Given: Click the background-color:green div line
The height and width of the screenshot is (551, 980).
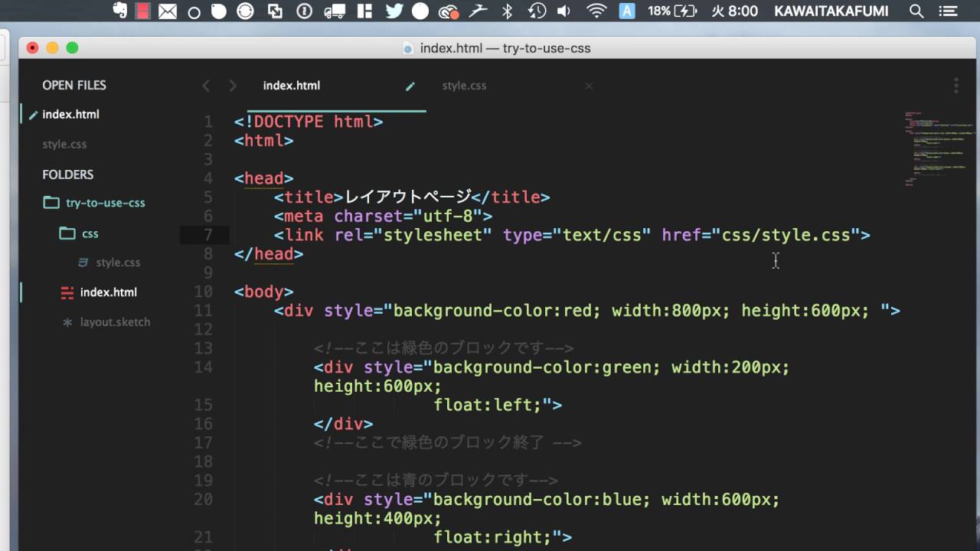Looking at the screenshot, I should [x=551, y=367].
